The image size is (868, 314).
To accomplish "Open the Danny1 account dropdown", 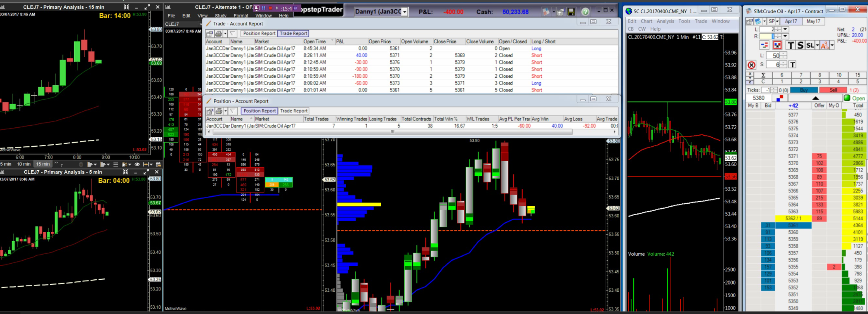I will pyautogui.click(x=405, y=12).
